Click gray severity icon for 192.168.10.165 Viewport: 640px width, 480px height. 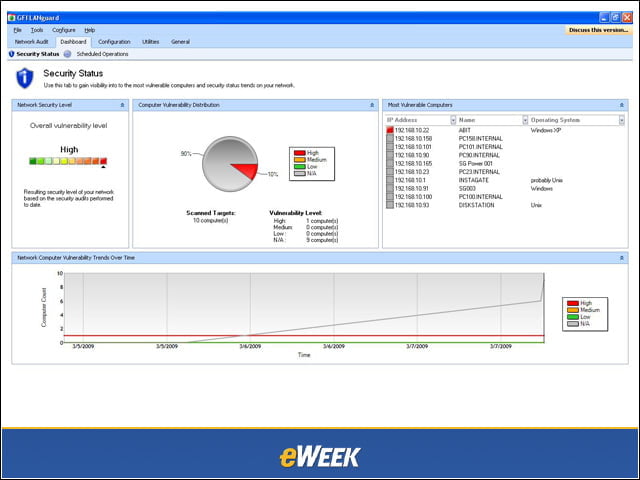tap(390, 163)
